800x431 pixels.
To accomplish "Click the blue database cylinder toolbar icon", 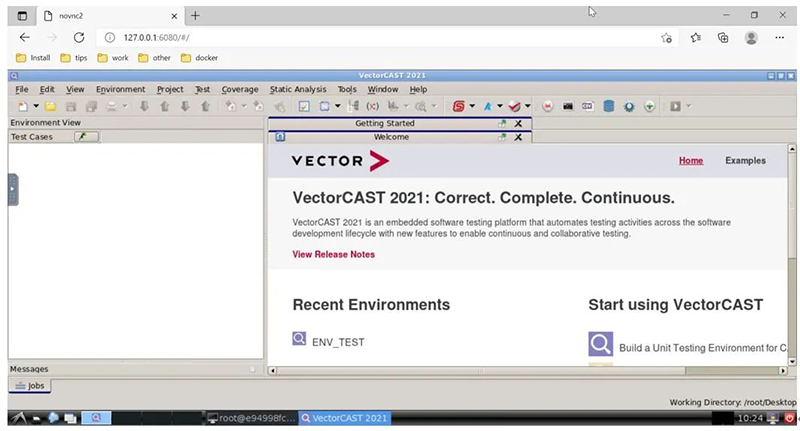I will (609, 107).
